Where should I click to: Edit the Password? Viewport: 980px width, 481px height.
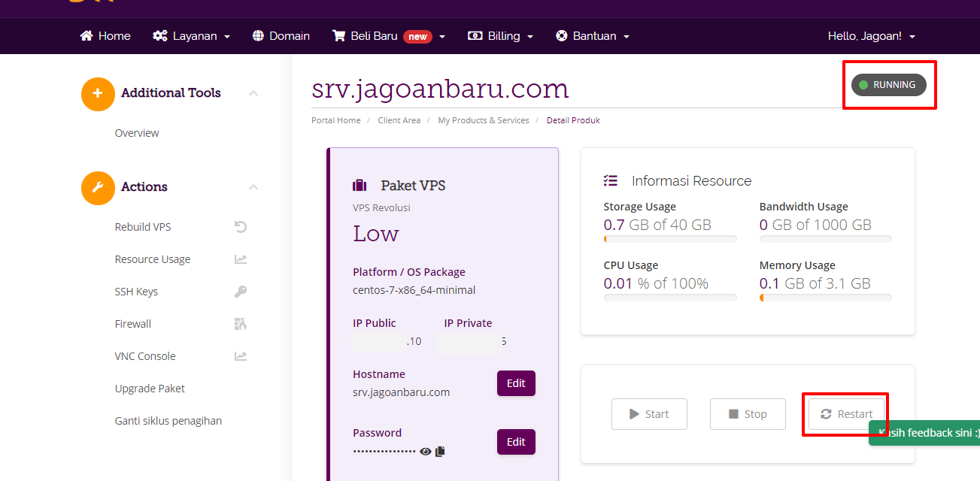coord(516,442)
